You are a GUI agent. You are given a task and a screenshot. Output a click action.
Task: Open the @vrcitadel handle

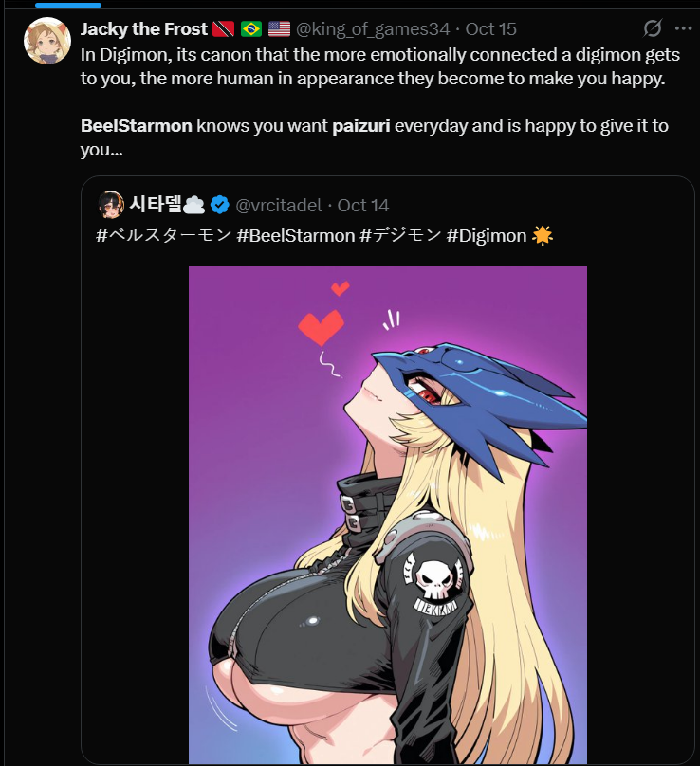click(279, 205)
